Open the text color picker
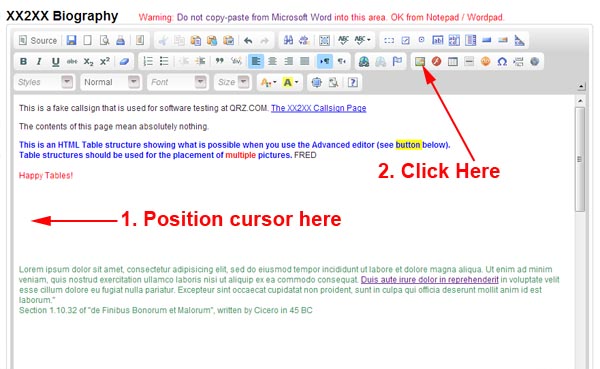600x369 pixels. point(268,82)
